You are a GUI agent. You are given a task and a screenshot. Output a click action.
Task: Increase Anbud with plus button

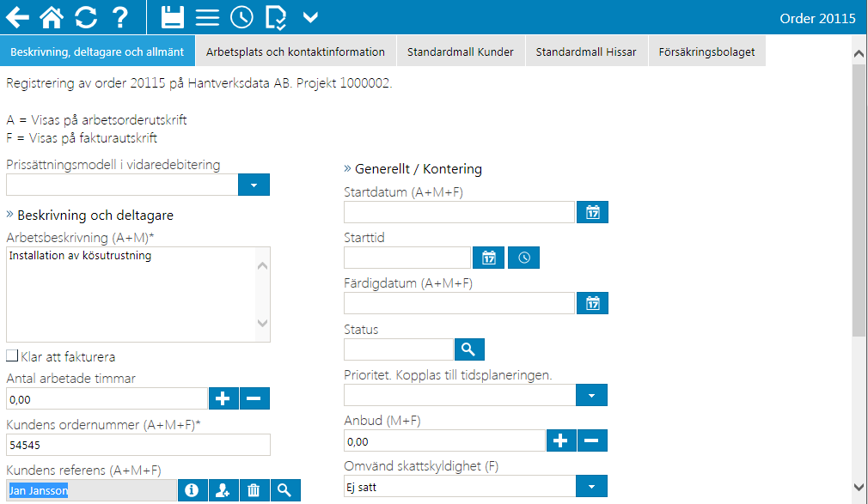561,440
